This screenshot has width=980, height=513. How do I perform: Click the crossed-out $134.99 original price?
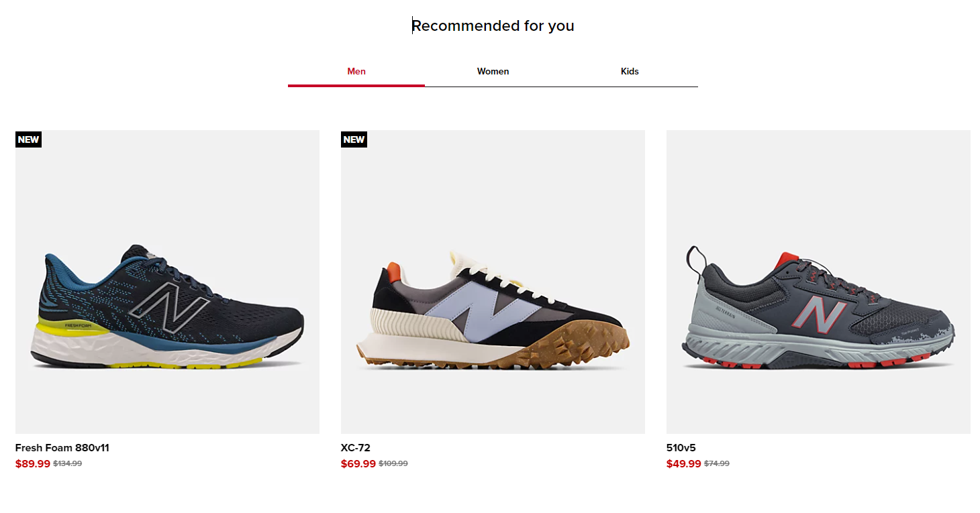pyautogui.click(x=68, y=463)
